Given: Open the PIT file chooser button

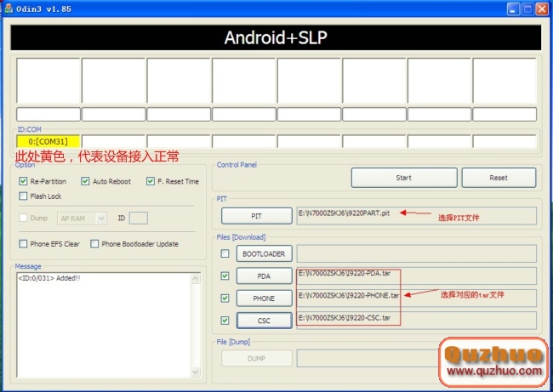Looking at the screenshot, I should [256, 216].
